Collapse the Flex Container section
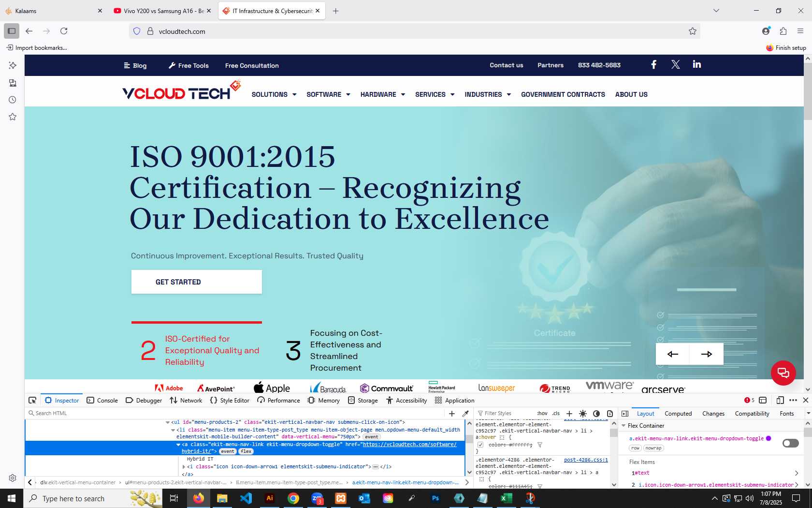Screen dimensions: 812x508 pos(623,426)
